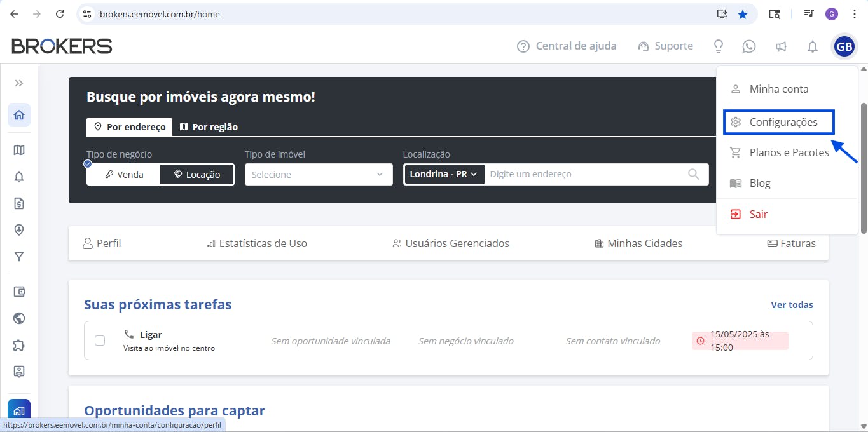Screen dimensions: 868x432
Task: Click the Chrome profile G avatar
Action: point(832,14)
